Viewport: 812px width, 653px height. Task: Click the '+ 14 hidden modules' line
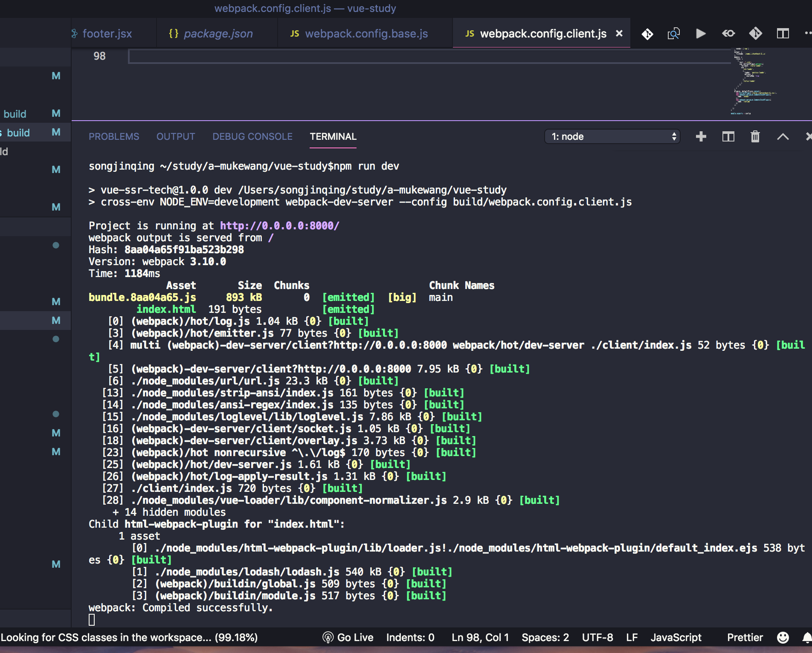[x=169, y=512]
